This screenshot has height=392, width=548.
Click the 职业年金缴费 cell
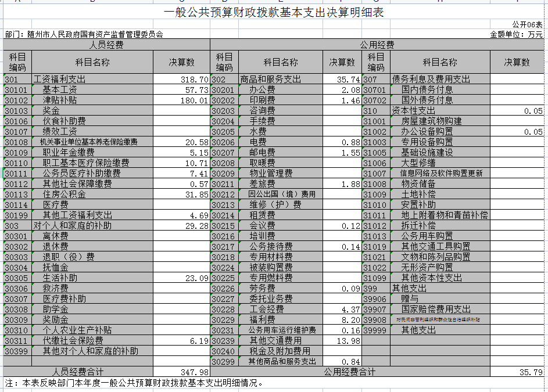pos(92,152)
